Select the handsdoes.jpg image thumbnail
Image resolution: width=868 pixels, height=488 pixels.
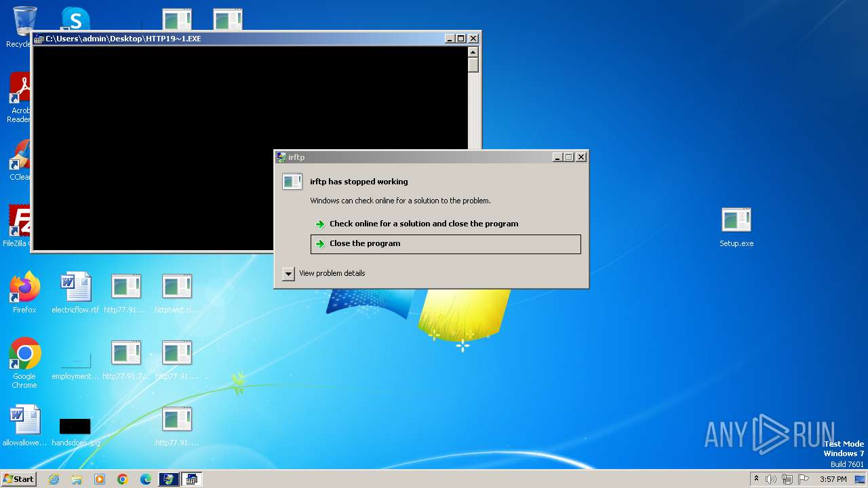[75, 431]
